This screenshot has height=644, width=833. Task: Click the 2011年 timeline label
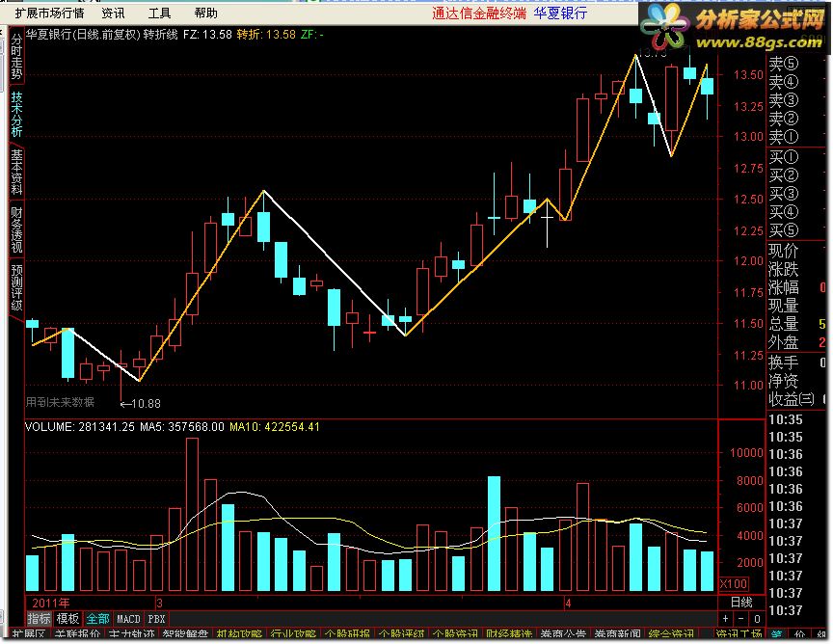click(x=50, y=604)
